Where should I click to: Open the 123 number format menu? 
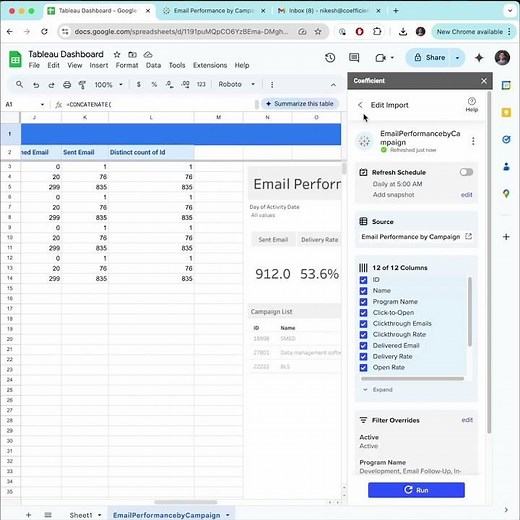pos(201,84)
